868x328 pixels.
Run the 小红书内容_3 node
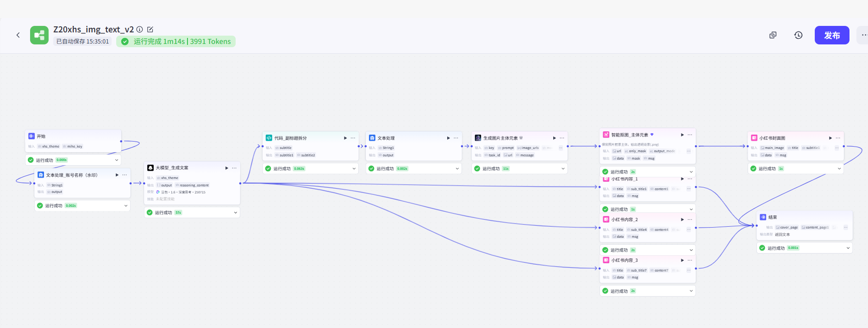point(682,260)
